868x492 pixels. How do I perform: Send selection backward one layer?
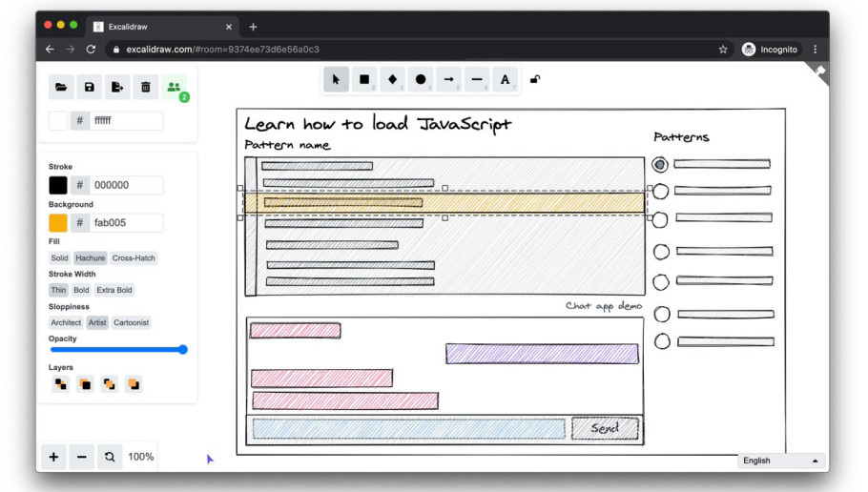(x=85, y=384)
